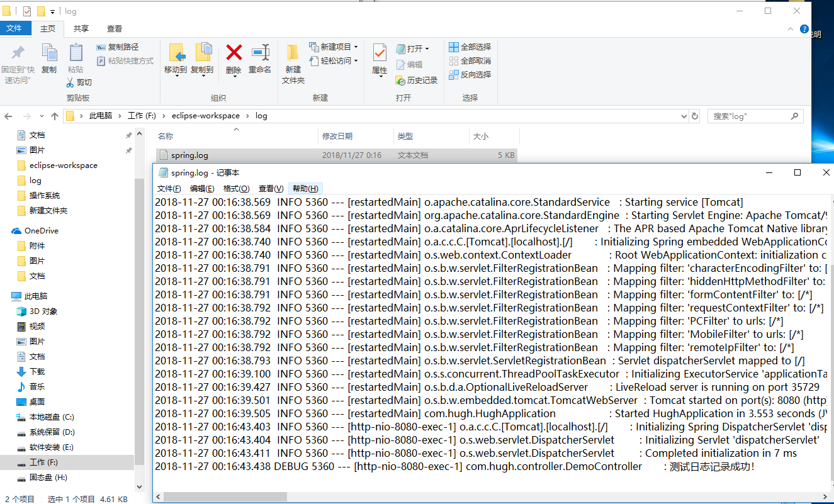Image resolution: width=834 pixels, height=504 pixels.
Task: Open Notepad File menu
Action: (169, 189)
